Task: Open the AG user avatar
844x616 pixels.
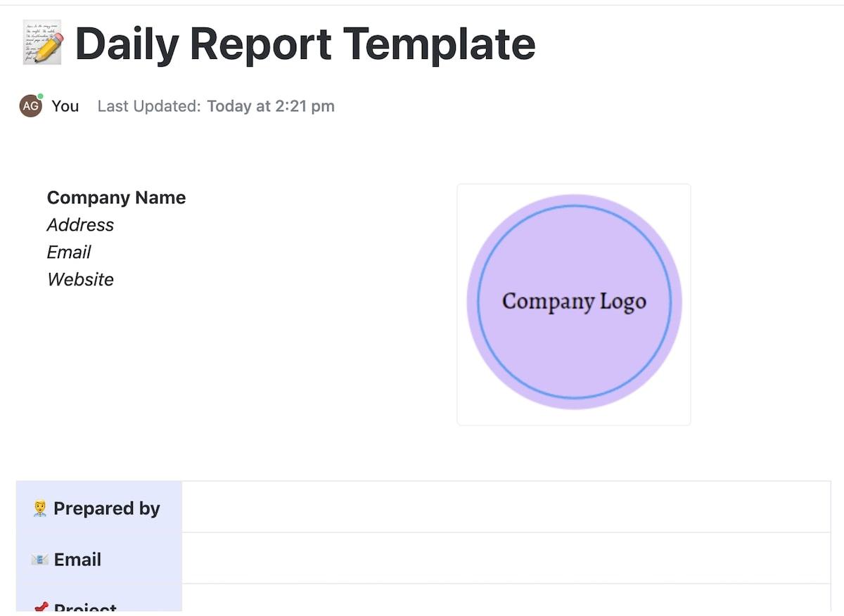Action: tap(31, 106)
